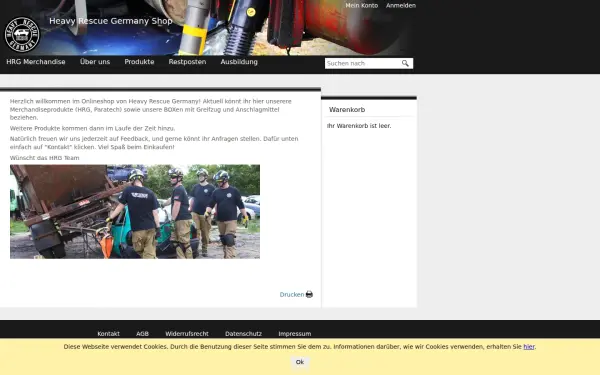Viewport: 600px width, 375px height.
Task: Click 'Ihr Warenkorb ist leer.' text
Action: (359, 126)
